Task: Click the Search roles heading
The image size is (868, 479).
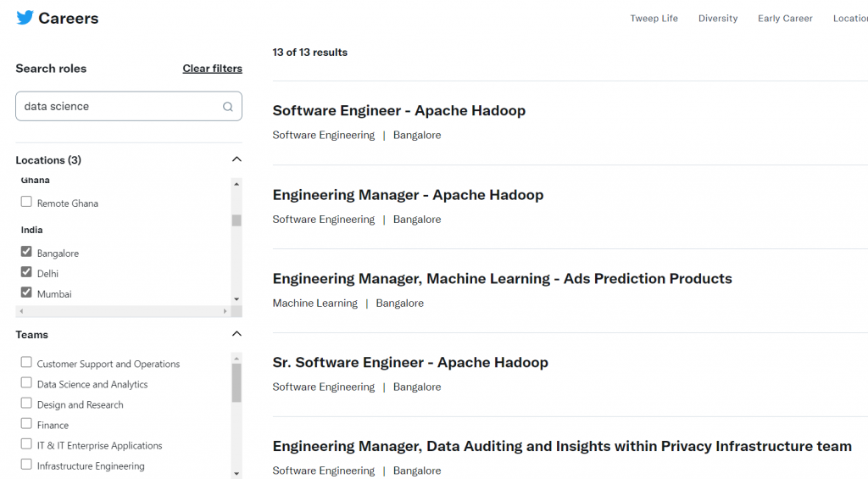Action: tap(51, 69)
